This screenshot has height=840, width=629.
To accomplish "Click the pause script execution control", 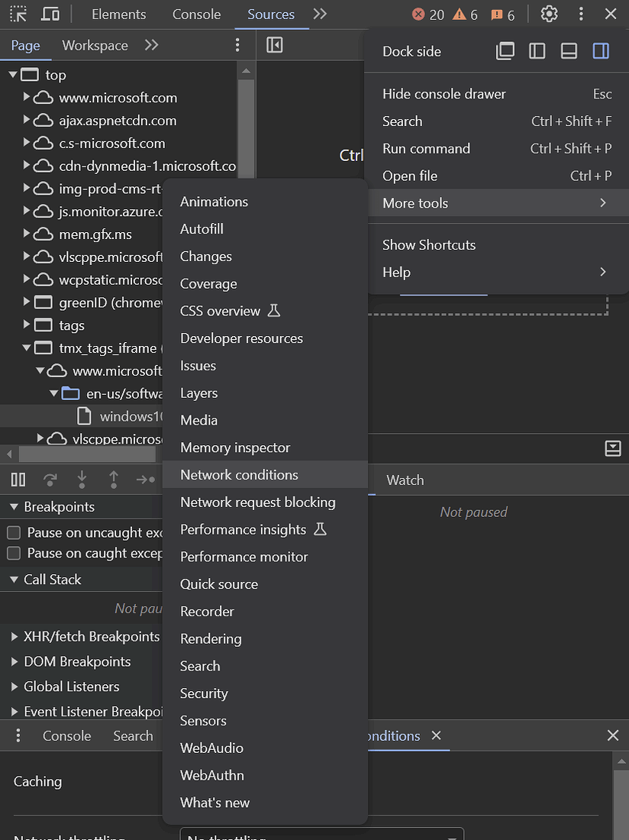I will (x=18, y=479).
